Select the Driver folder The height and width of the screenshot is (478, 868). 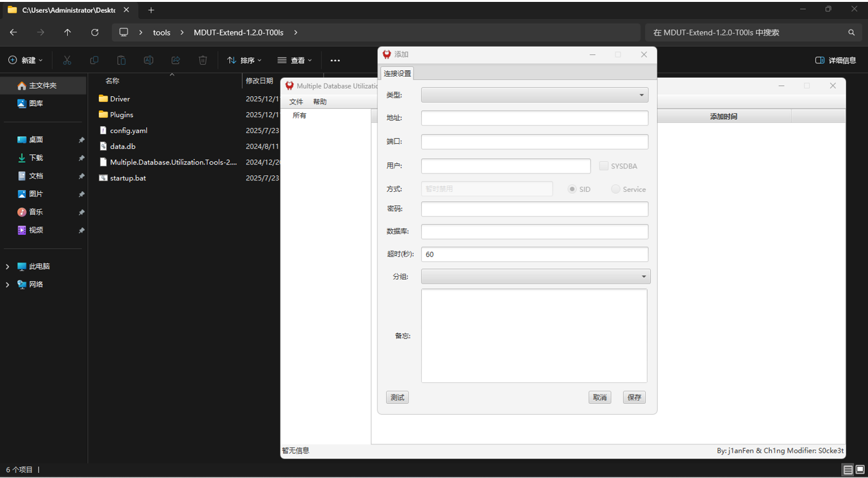tap(120, 99)
